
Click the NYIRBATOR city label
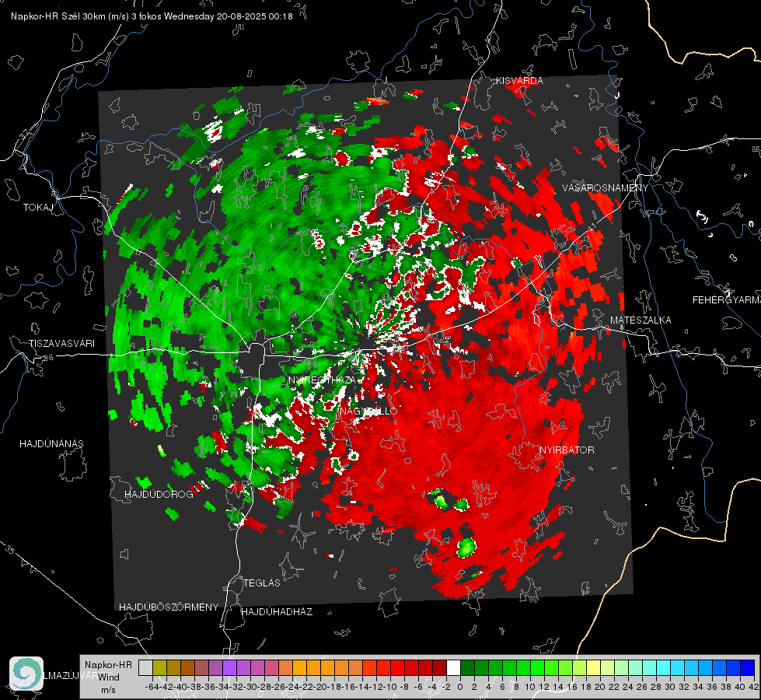click(567, 450)
